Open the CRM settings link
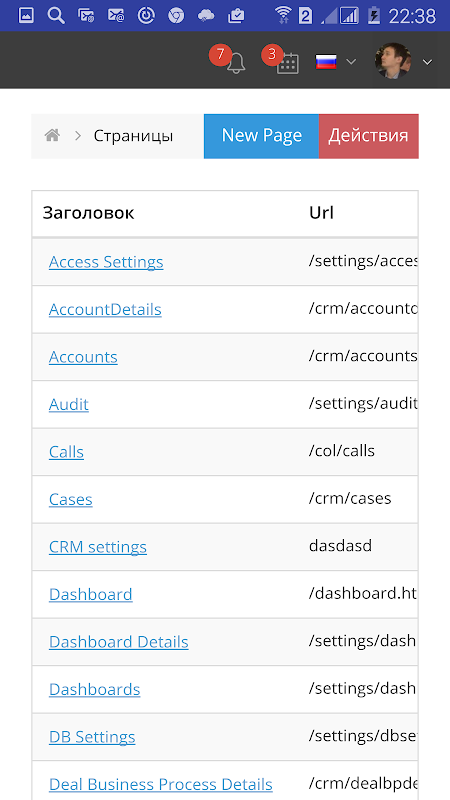 click(98, 547)
